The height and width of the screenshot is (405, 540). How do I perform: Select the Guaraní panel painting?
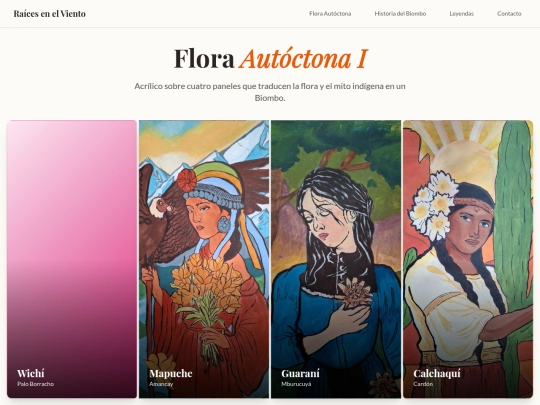336,259
